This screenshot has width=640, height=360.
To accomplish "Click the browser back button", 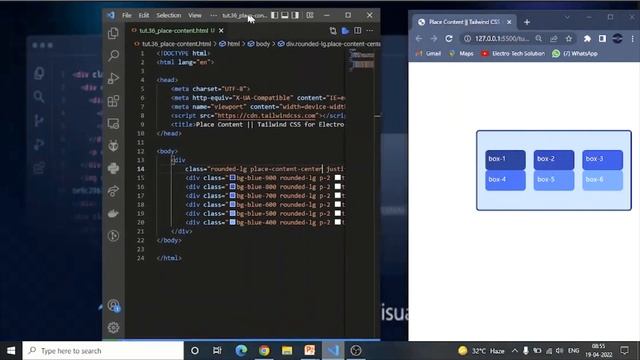I will tap(419, 38).
